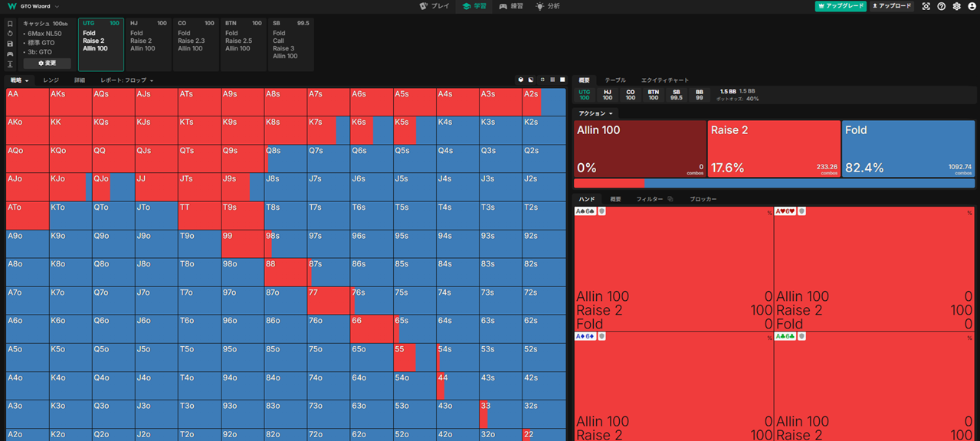The image size is (980, 441).
Task: Toggle the cube display mode icon
Action: (x=521, y=80)
